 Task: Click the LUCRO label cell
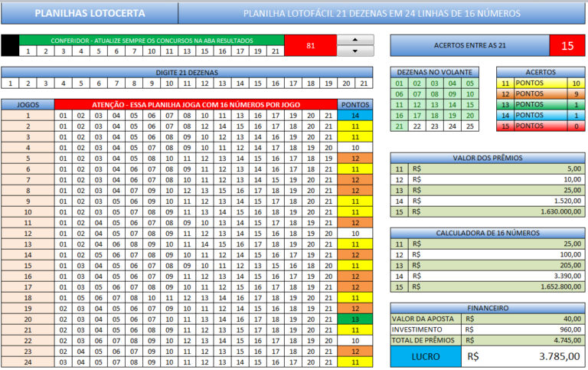pyautogui.click(x=426, y=356)
